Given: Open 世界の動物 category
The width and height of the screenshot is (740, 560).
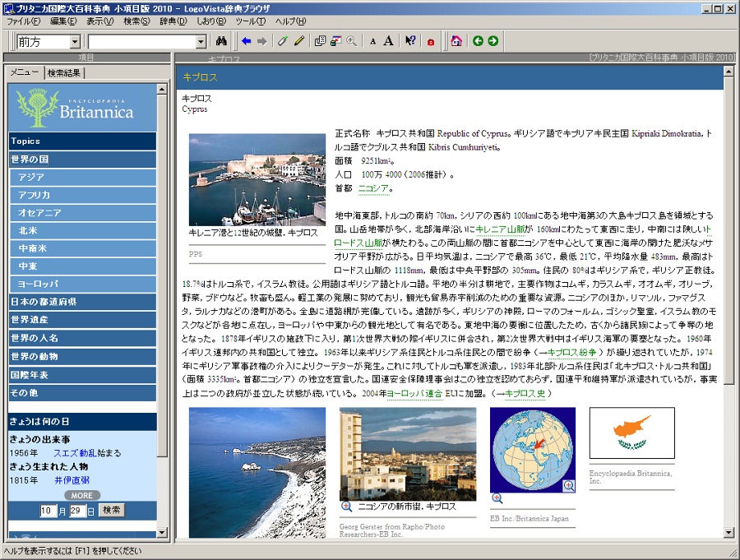Looking at the screenshot, I should point(82,357).
